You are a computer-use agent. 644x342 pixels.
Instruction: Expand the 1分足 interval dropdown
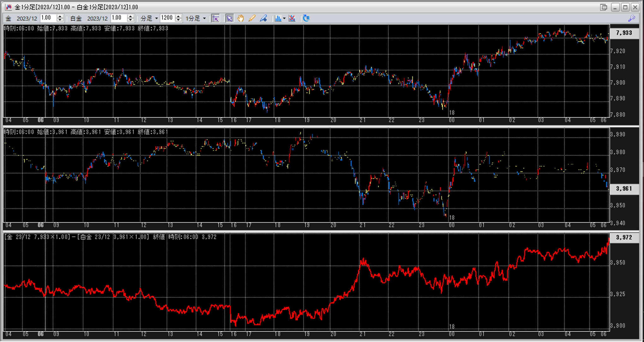pyautogui.click(x=204, y=18)
